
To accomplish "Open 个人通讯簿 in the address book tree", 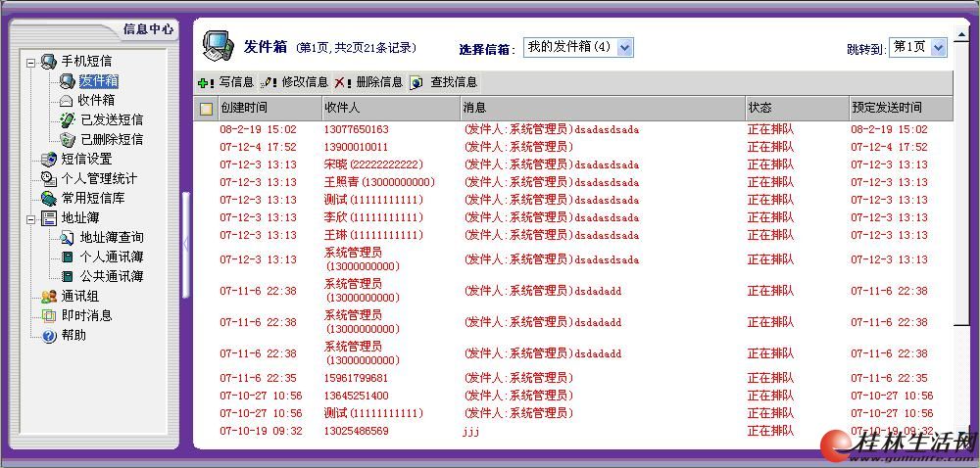I will pos(111,257).
